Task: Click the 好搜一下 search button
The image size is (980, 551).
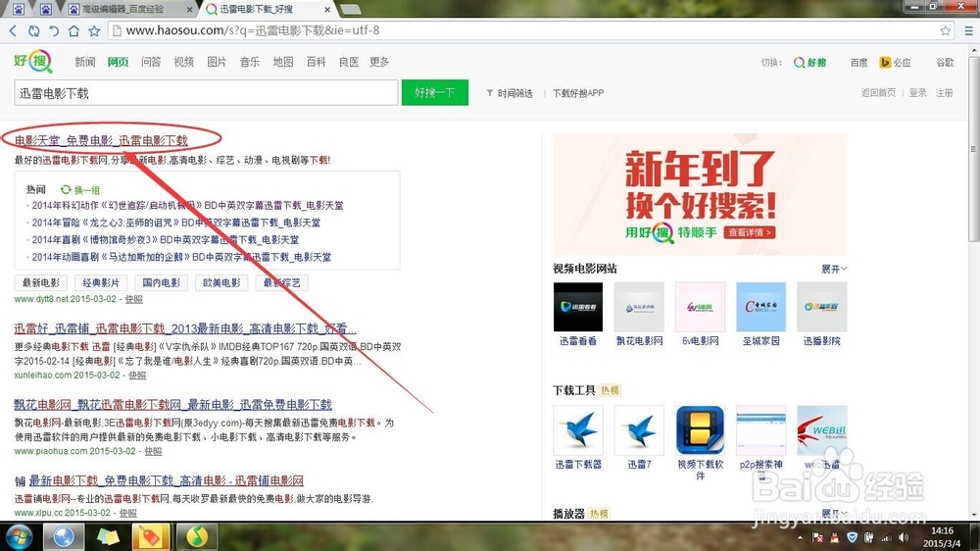Action: coord(434,92)
